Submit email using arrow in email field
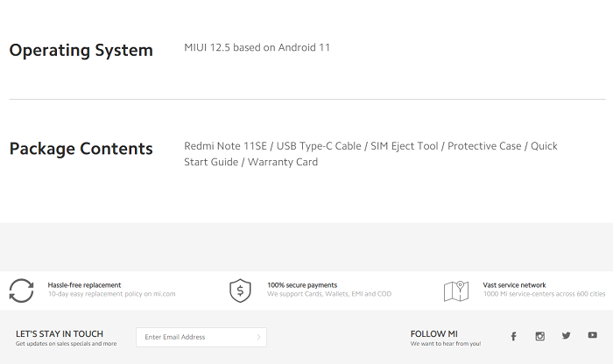Image resolution: width=613 pixels, height=364 pixels. pos(258,337)
